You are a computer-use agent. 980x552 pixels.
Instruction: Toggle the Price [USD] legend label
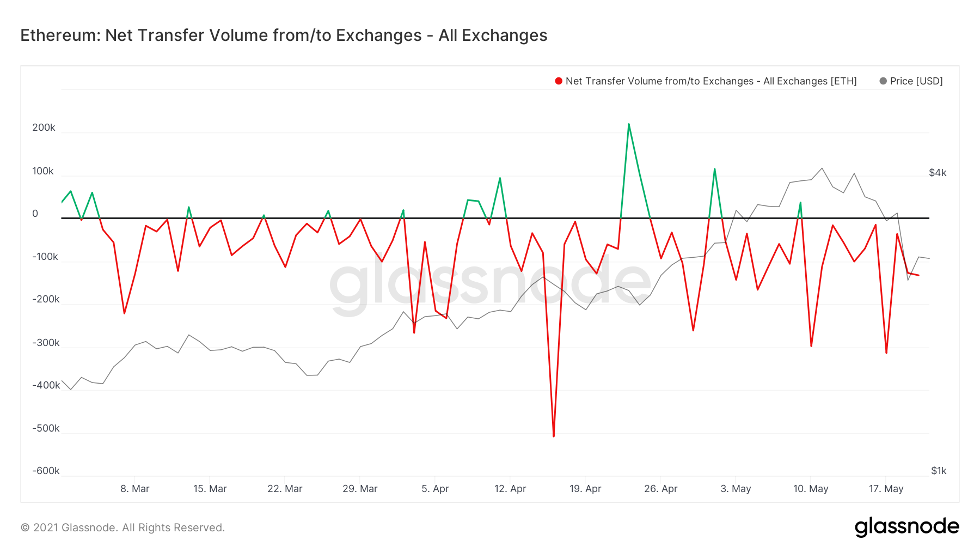[x=916, y=81]
